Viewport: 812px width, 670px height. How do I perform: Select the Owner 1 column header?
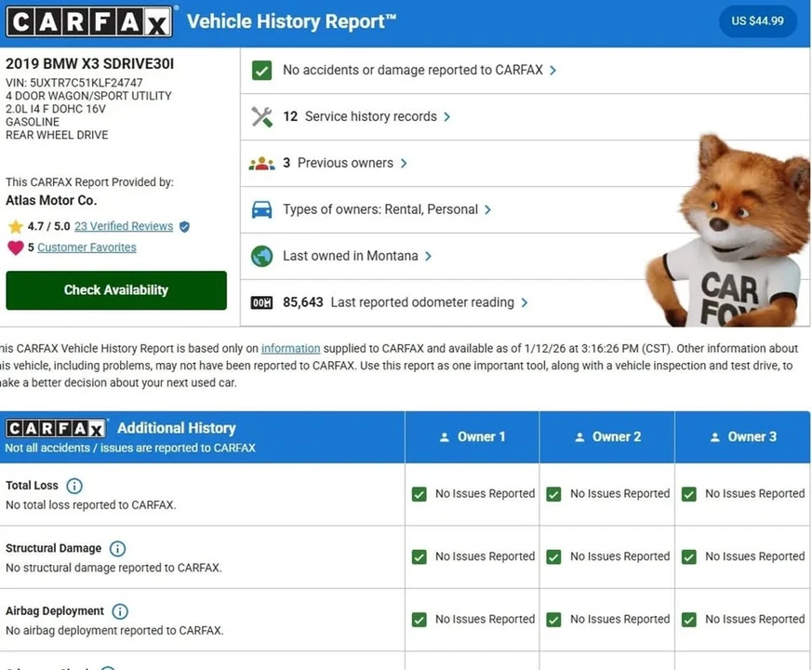tap(473, 436)
